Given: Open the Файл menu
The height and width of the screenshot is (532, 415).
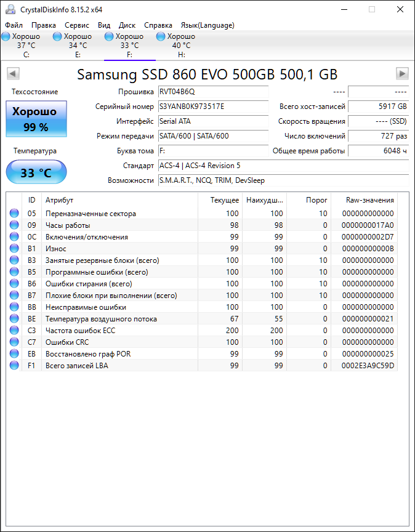Looking at the screenshot, I should (14, 25).
